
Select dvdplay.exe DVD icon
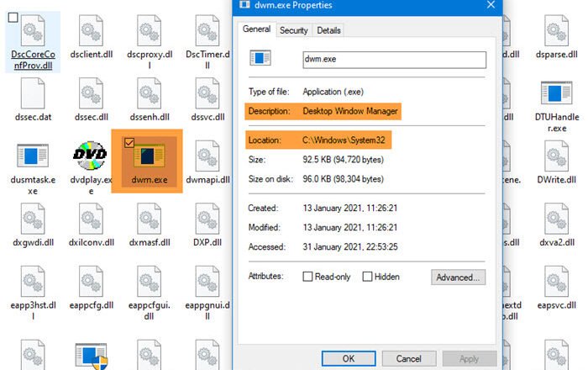tap(90, 156)
